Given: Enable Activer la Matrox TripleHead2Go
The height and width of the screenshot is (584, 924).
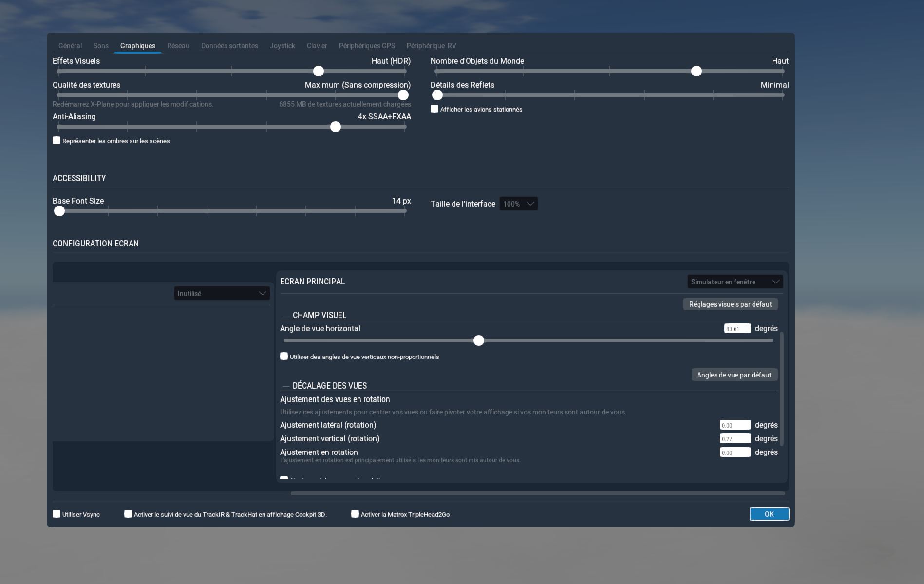Looking at the screenshot, I should [355, 514].
